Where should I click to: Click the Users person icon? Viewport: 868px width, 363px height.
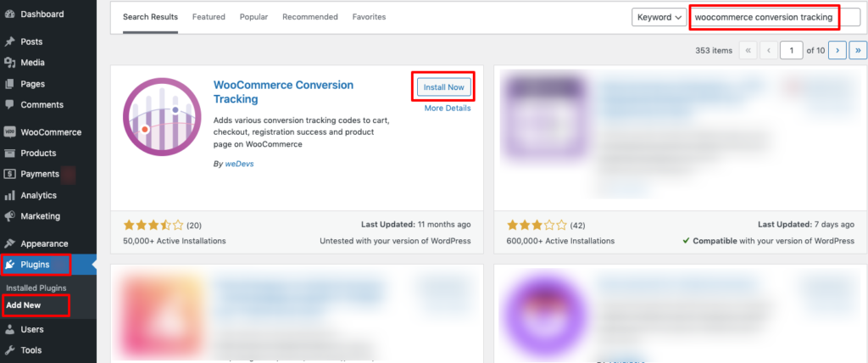point(9,329)
